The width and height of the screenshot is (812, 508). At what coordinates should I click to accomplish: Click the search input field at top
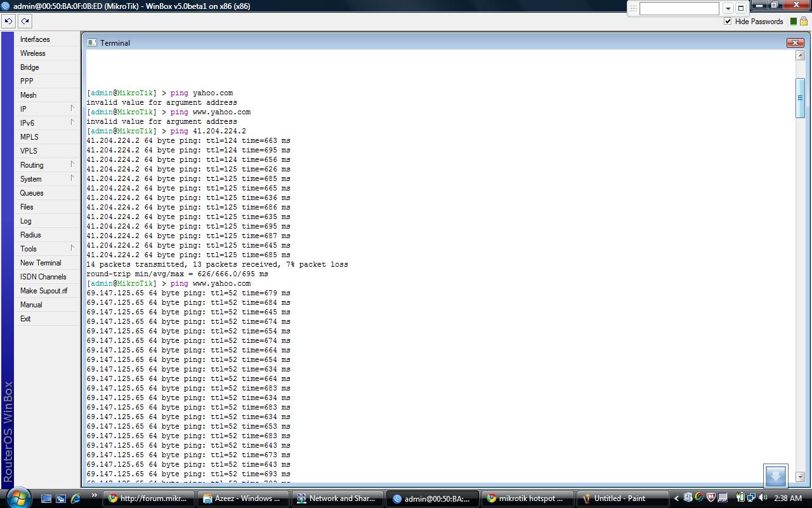click(679, 8)
